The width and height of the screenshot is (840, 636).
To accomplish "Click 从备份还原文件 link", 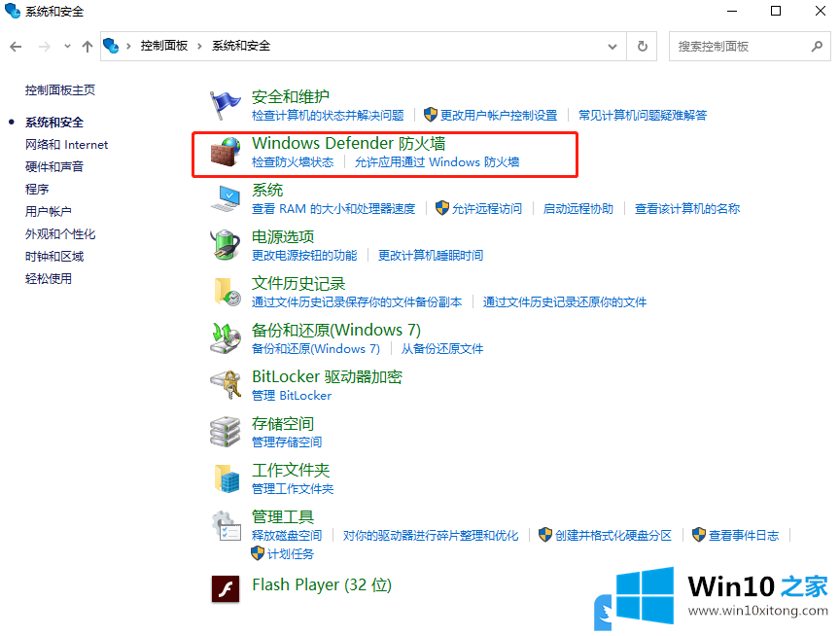I will pyautogui.click(x=442, y=349).
